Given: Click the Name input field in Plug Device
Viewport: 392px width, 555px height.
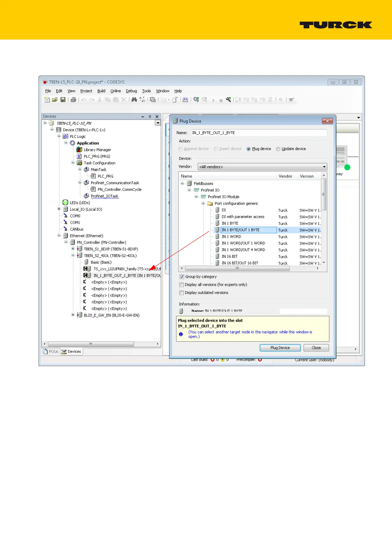Looking at the screenshot, I should coord(259,133).
